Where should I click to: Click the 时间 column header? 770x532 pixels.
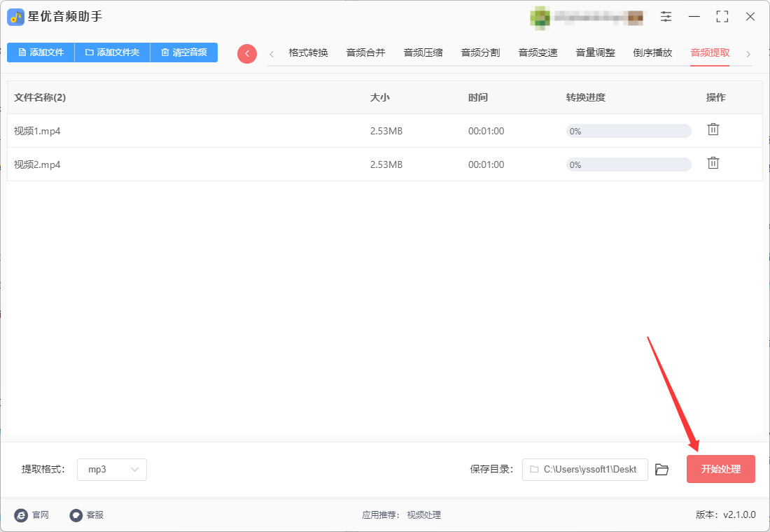click(478, 97)
